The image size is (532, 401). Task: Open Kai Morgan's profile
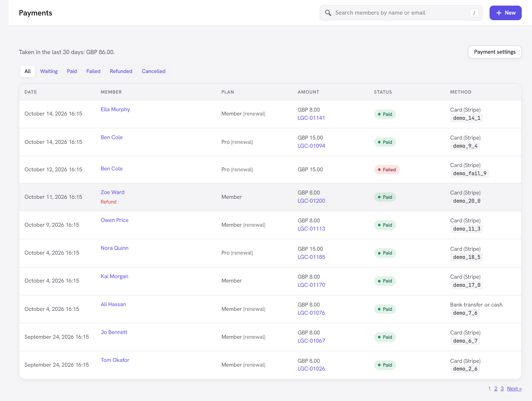click(x=115, y=276)
